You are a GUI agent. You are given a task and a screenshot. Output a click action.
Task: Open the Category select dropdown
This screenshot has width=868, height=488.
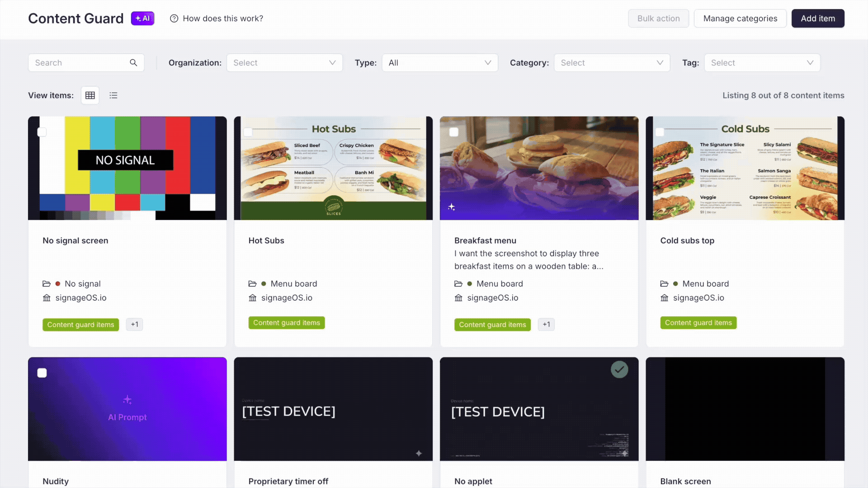612,63
